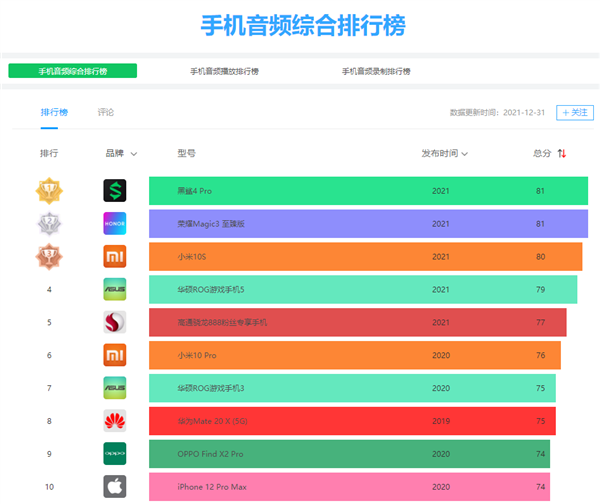Click the bronze third-place trophy badge
The height and width of the screenshot is (504, 600).
coord(49,256)
